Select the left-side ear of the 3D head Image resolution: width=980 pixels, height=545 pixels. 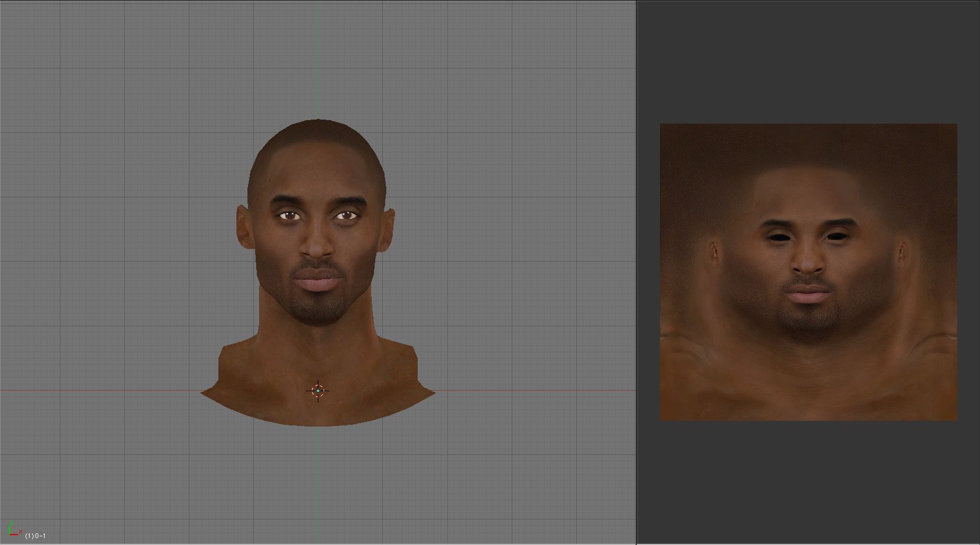tap(243, 228)
